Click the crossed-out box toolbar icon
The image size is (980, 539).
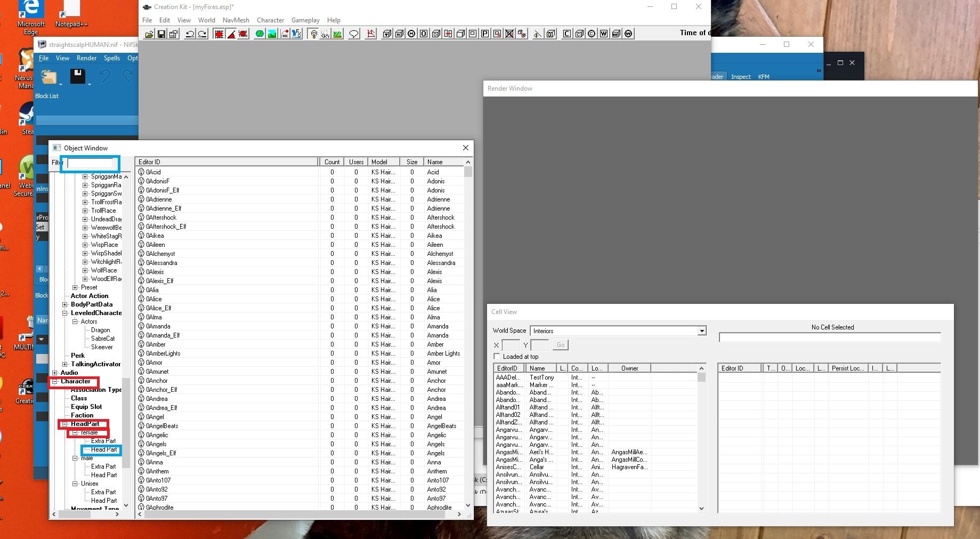[x=509, y=34]
